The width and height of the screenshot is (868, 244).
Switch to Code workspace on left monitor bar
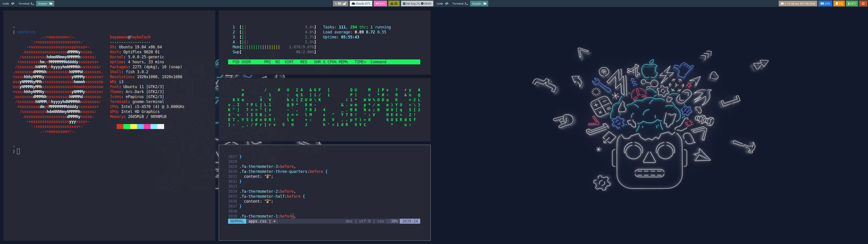point(8,3)
